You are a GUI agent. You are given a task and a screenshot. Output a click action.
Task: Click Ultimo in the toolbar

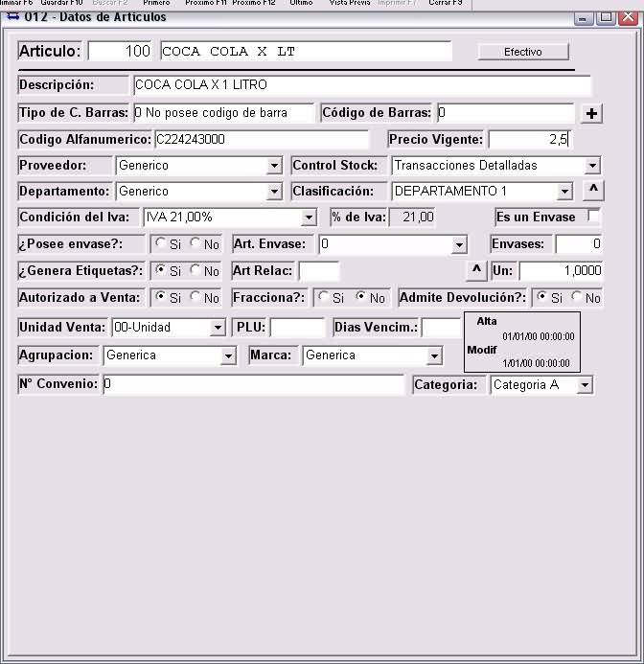(x=301, y=3)
